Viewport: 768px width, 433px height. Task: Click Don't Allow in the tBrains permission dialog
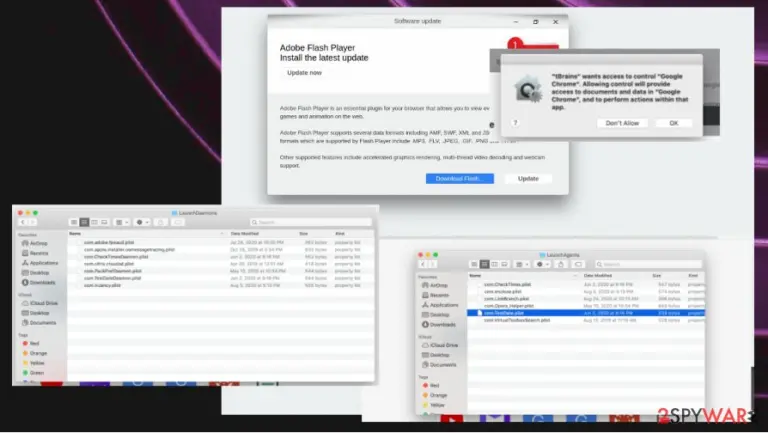[622, 123]
